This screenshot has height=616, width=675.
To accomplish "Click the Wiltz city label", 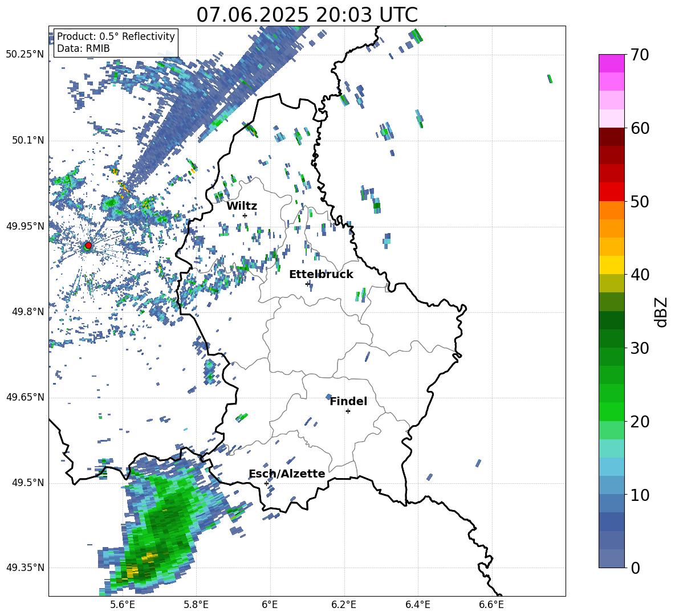I will click(x=242, y=206).
